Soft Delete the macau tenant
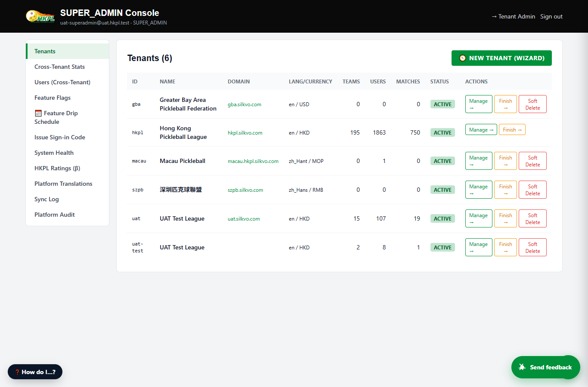Viewport: 588px width, 387px height. (x=532, y=161)
